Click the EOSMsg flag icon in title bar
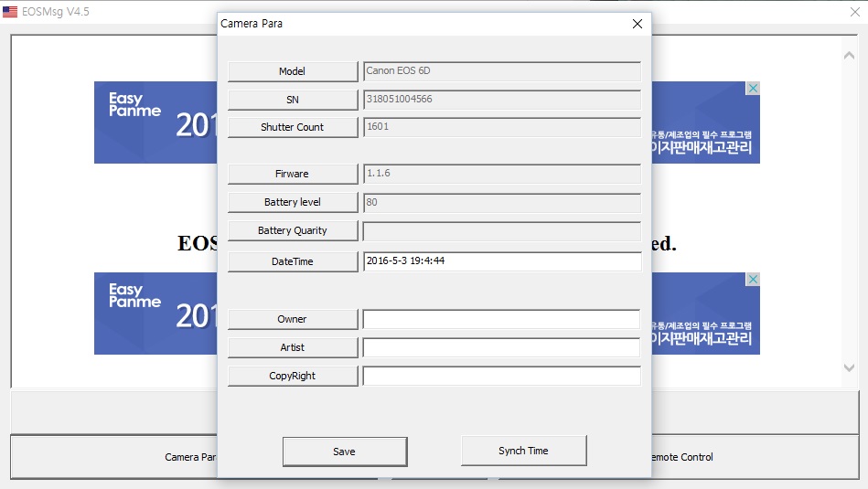This screenshot has height=489, width=868. pyautogui.click(x=10, y=12)
